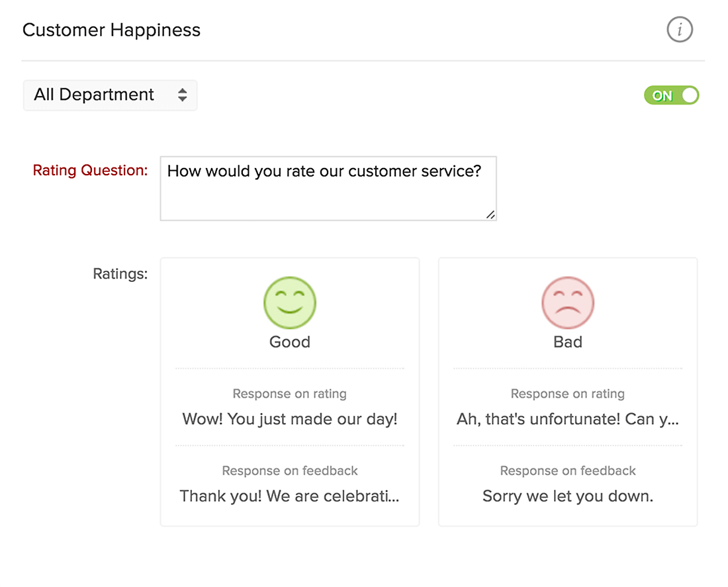Edit the "Ah, that's unfortunate!" response
Screen dimensions: 728x587
point(568,419)
